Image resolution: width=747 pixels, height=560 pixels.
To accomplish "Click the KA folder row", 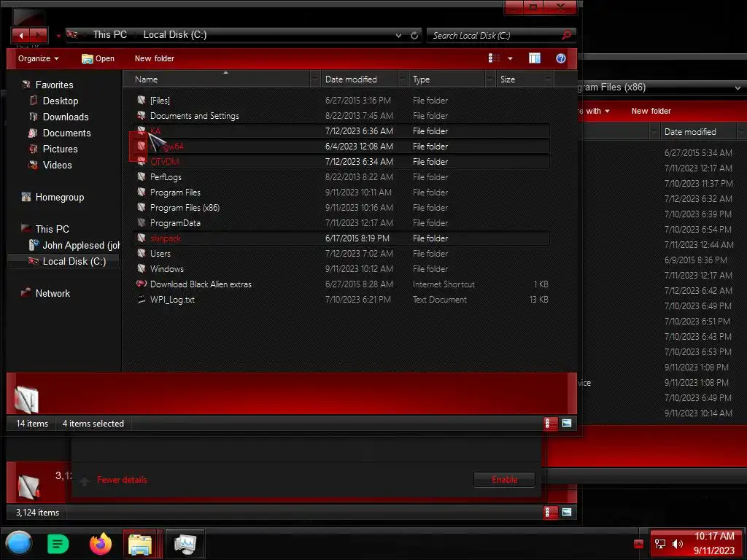I will tap(341, 131).
